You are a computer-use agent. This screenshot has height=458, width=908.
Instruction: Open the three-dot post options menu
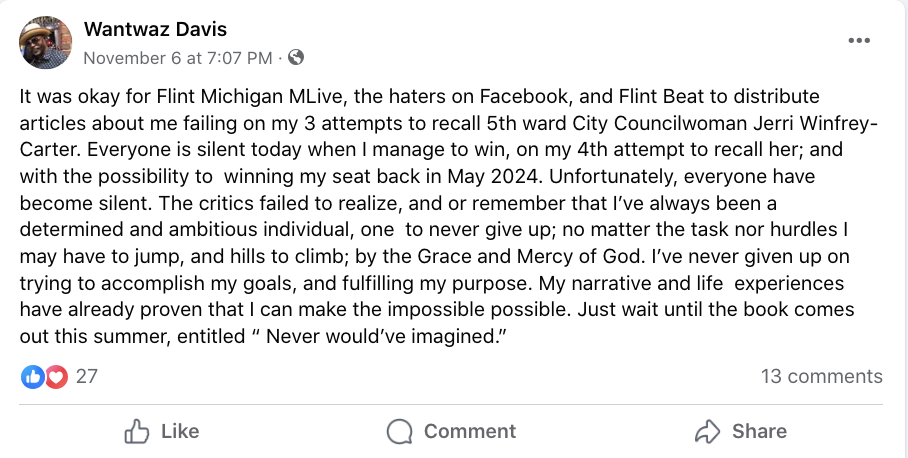coord(859,40)
